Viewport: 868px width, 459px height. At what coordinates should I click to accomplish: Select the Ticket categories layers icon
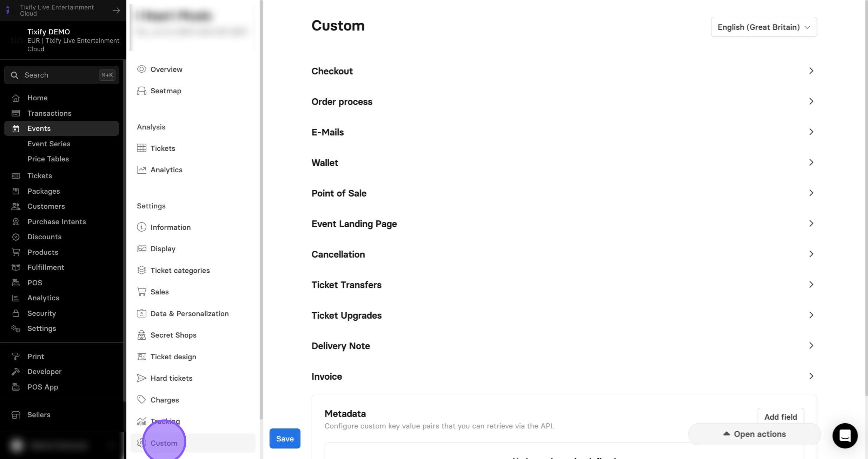141,270
